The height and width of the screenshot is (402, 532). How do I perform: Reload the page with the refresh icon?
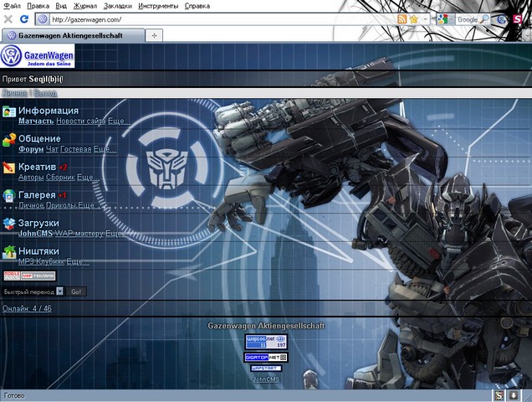click(x=24, y=19)
